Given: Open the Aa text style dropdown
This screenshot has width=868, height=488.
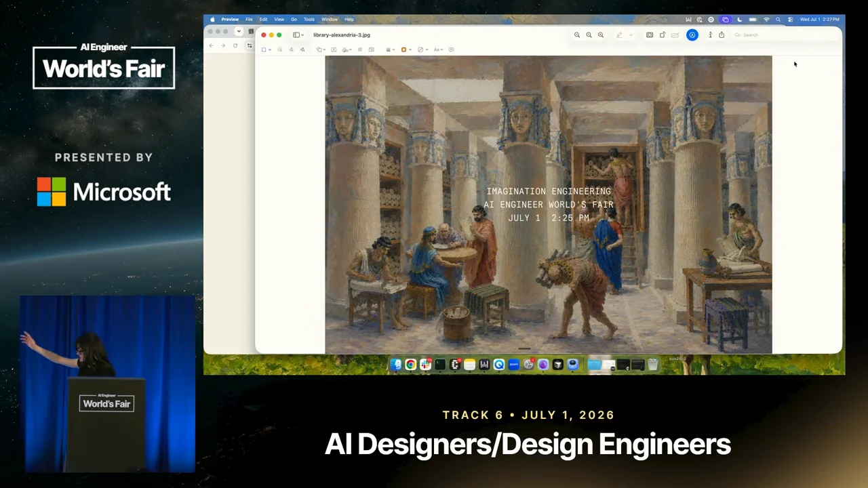Looking at the screenshot, I should click(439, 49).
